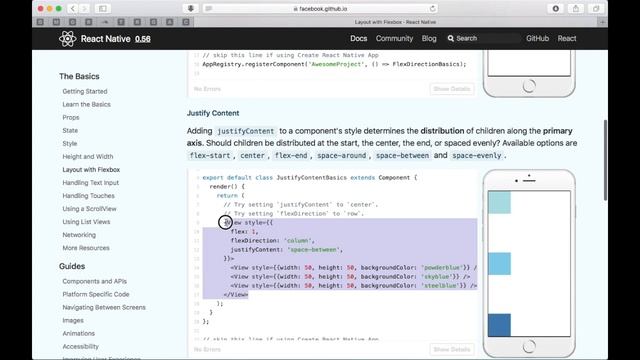
Task: Go forward with Safari's forward arrow
Action: coord(84,9)
